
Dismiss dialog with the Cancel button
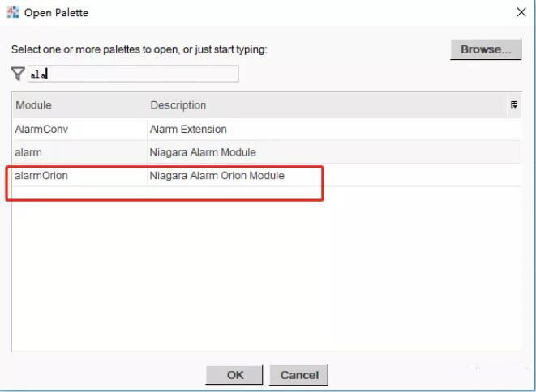pyautogui.click(x=298, y=375)
